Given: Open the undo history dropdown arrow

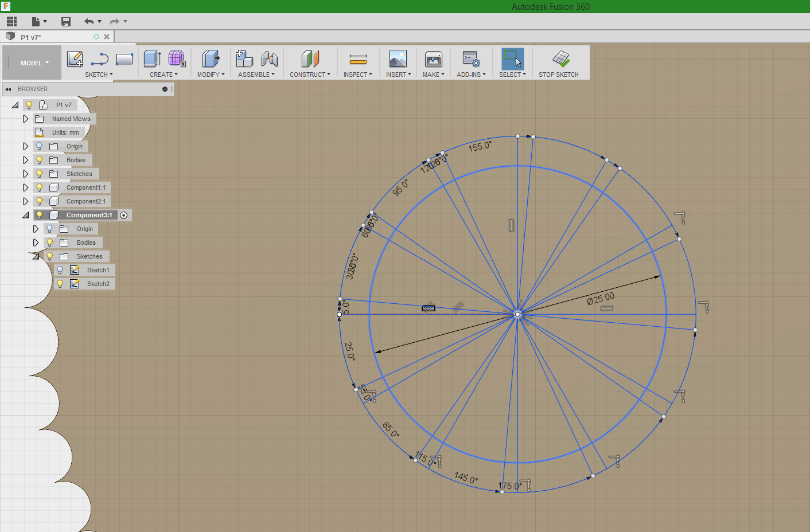Looking at the screenshot, I should pyautogui.click(x=100, y=22).
